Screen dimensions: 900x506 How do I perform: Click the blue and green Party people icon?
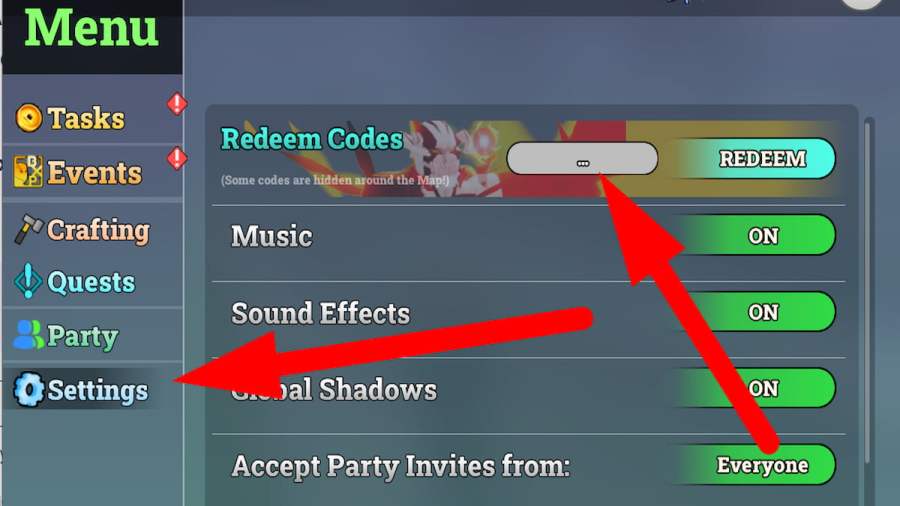[28, 335]
